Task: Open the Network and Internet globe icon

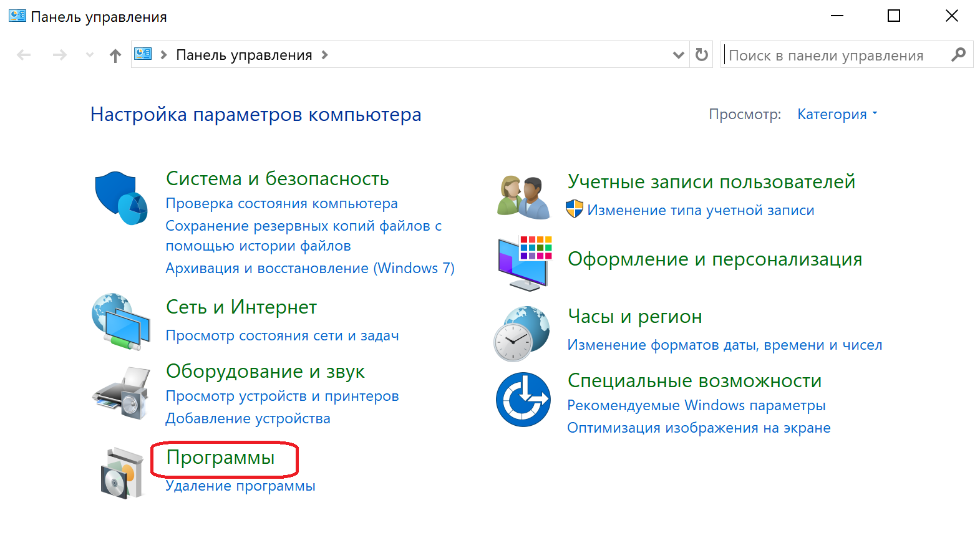Action: point(121,321)
